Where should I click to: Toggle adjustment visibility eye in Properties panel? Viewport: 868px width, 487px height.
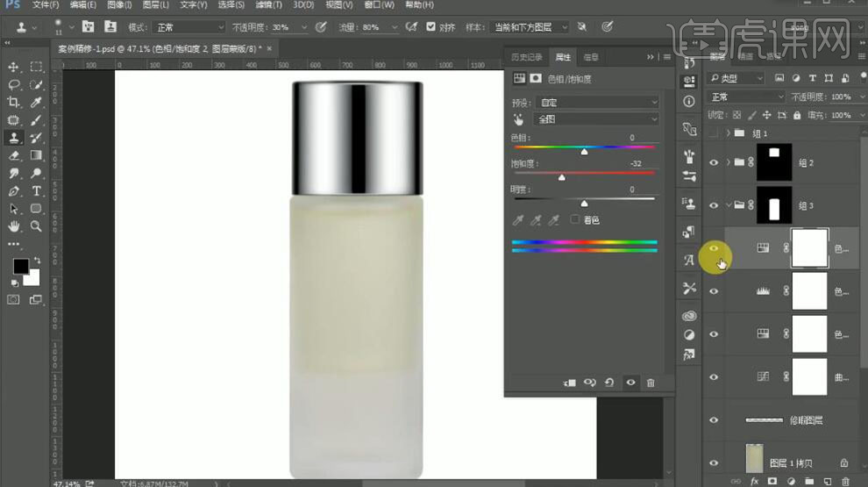click(x=630, y=383)
